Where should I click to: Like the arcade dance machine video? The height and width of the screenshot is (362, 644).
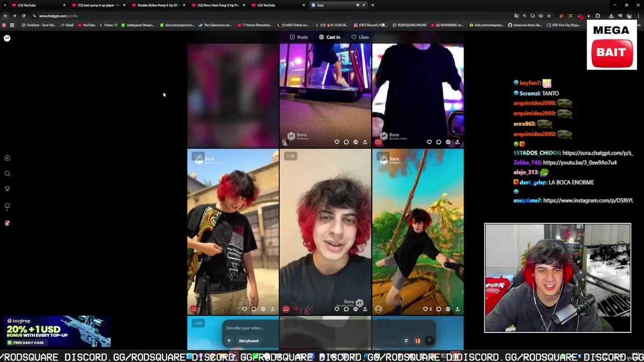[337, 142]
